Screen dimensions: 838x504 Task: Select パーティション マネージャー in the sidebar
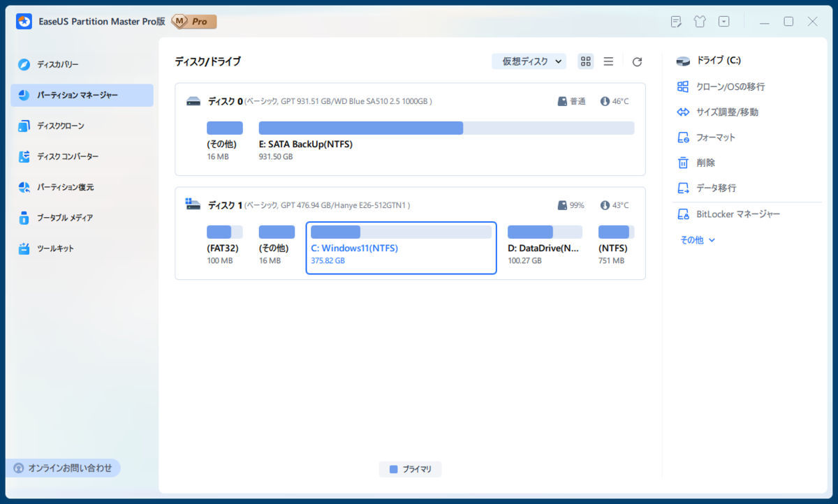point(82,95)
